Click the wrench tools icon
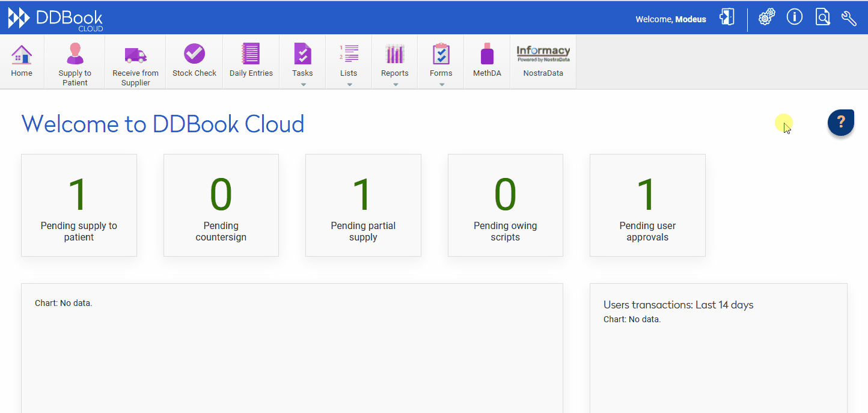The image size is (868, 413). [x=849, y=17]
